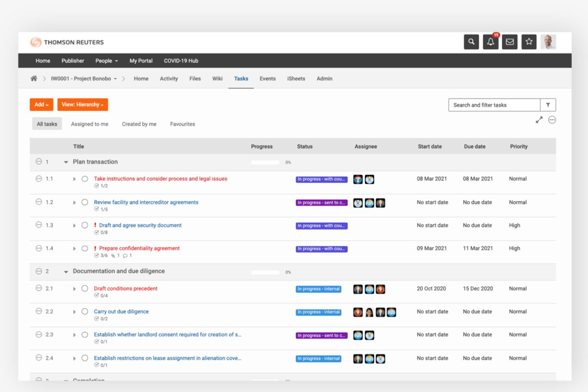The image size is (588, 392).
Task: Show tasks Assigned to me
Action: (x=89, y=124)
